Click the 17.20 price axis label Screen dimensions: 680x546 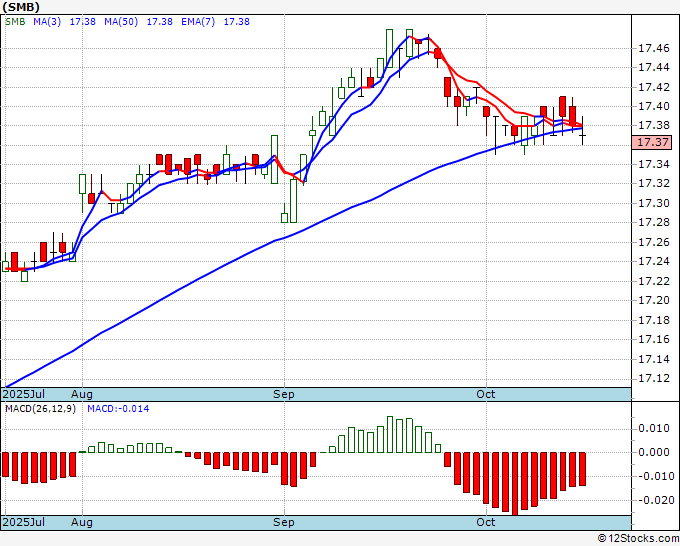click(x=654, y=300)
